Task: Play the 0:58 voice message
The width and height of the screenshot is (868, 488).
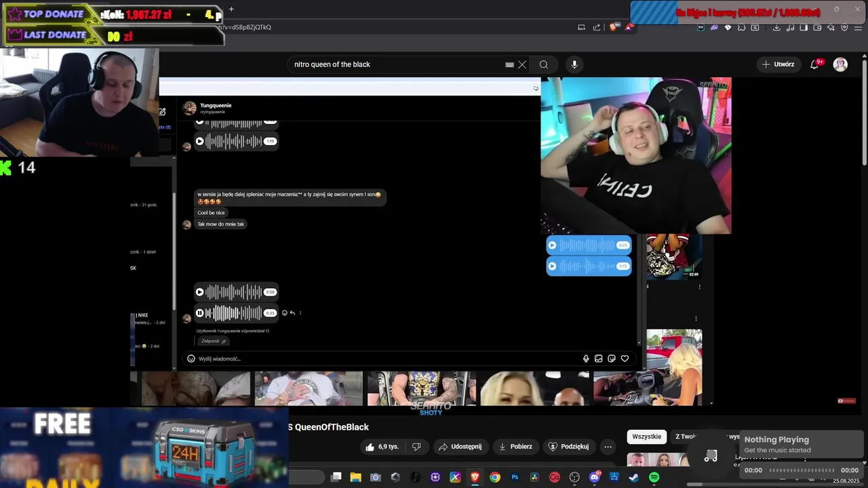Action: [x=199, y=292]
